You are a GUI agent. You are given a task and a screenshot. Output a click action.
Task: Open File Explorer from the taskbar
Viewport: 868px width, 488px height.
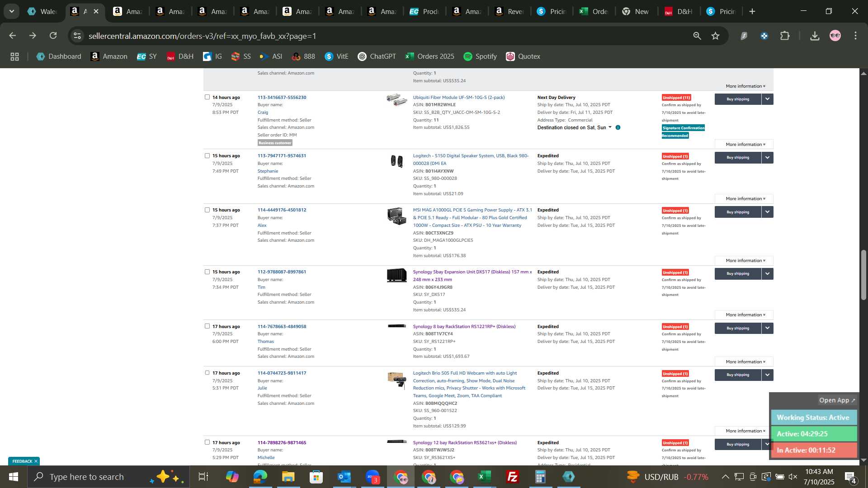coord(288,477)
